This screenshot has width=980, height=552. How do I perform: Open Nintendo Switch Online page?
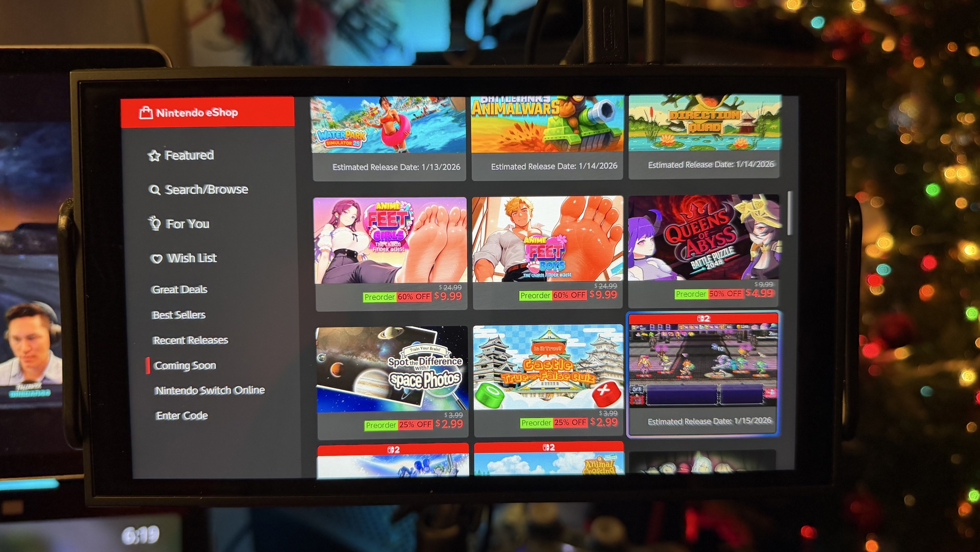tap(209, 391)
